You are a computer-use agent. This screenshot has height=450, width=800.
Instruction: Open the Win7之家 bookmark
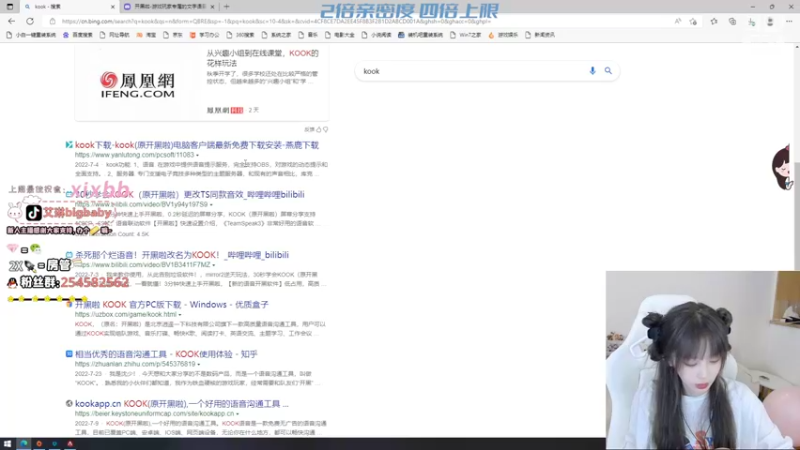pos(465,35)
